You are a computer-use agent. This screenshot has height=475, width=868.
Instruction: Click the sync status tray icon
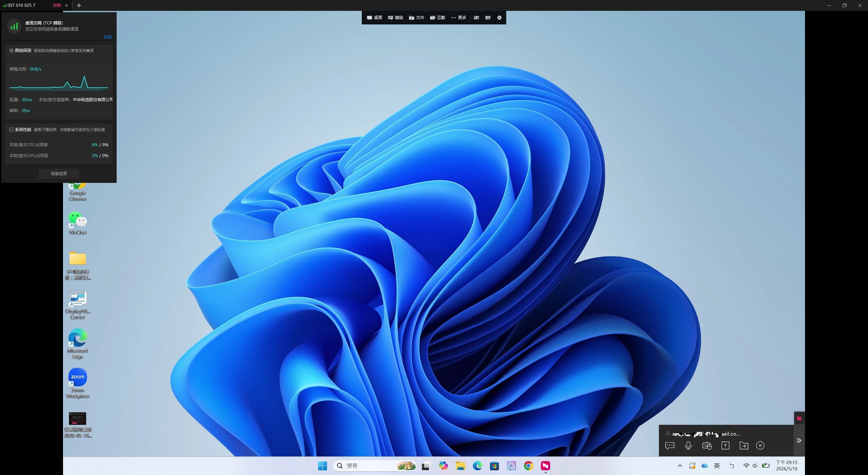tap(692, 466)
